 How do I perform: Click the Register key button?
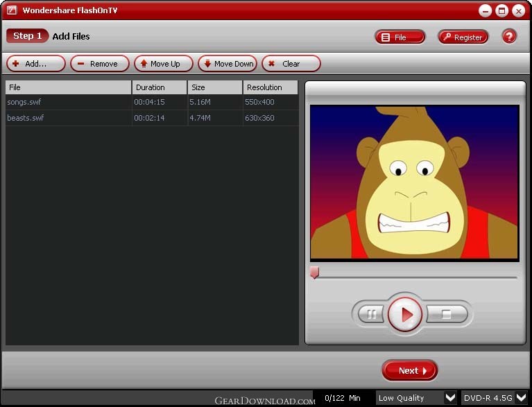click(463, 37)
